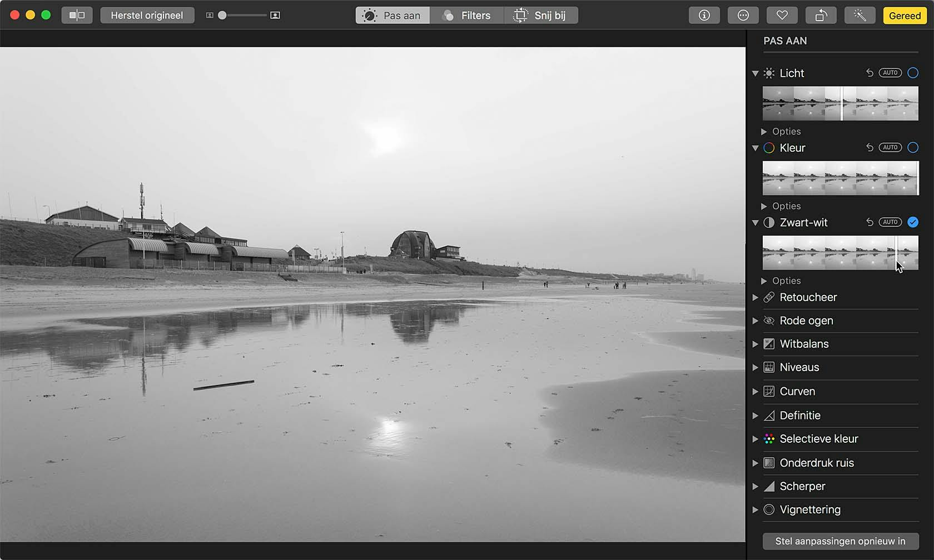Toggle AUTO for Licht
The width and height of the screenshot is (934, 560).
890,73
